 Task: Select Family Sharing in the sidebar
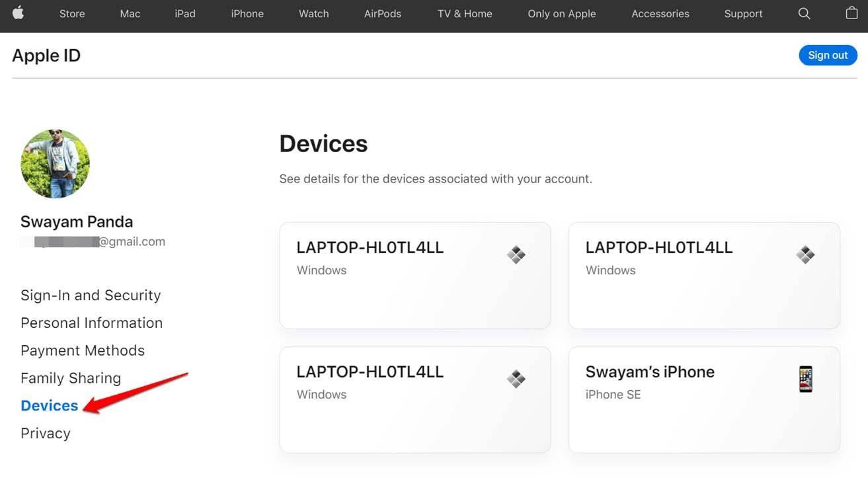point(70,378)
